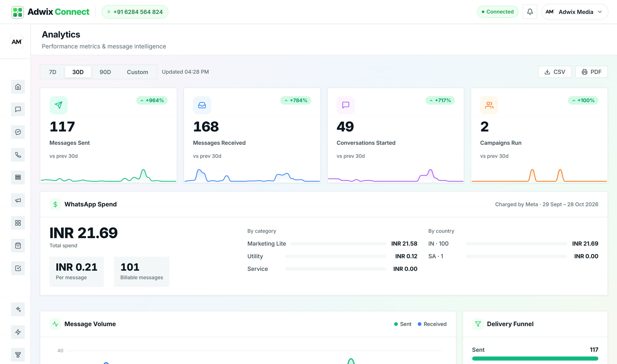Open the flow builder sidebar icon
Image resolution: width=617 pixels, height=364 pixels.
(x=18, y=355)
